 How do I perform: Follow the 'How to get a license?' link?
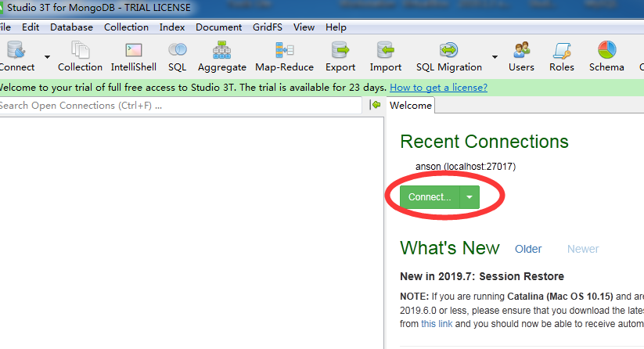[439, 88]
